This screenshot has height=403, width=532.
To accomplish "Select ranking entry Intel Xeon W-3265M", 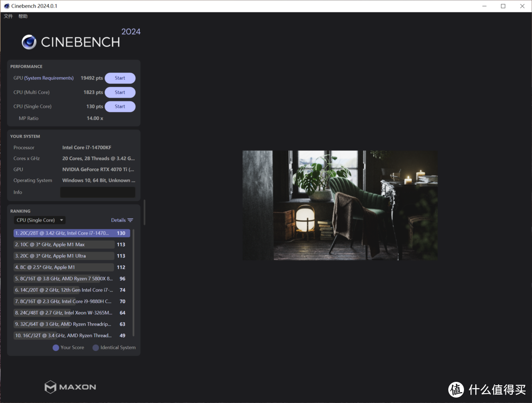I will pyautogui.click(x=71, y=313).
